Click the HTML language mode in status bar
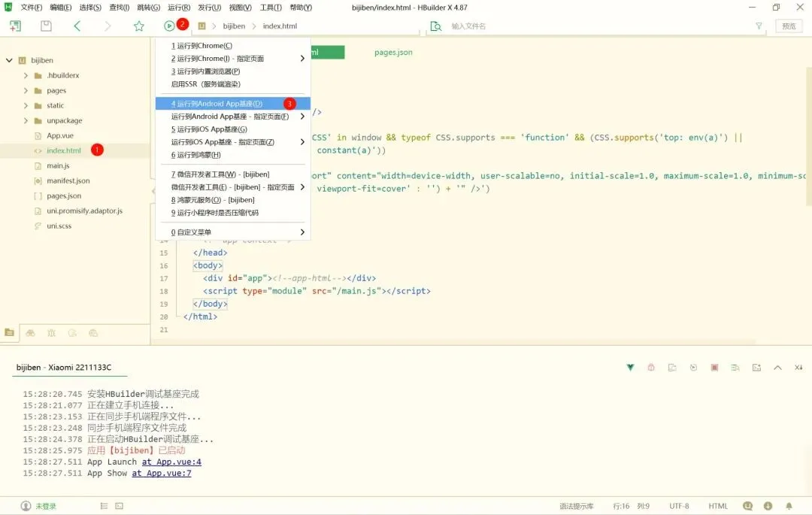The width and height of the screenshot is (812, 515). click(x=718, y=506)
